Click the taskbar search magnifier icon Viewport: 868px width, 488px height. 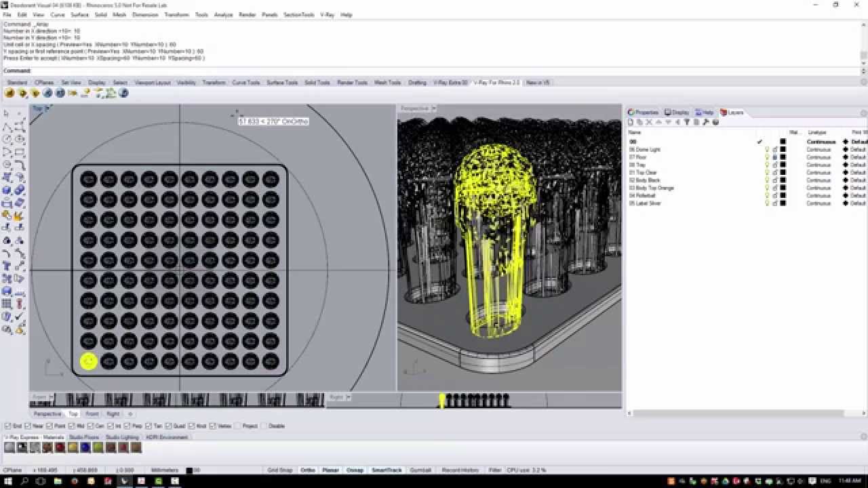(25, 481)
